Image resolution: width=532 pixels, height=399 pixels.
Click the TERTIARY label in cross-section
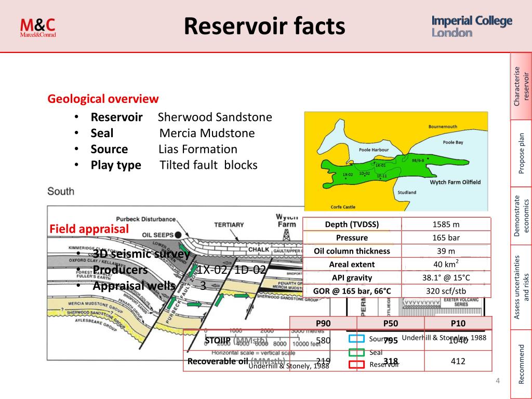tap(229, 224)
